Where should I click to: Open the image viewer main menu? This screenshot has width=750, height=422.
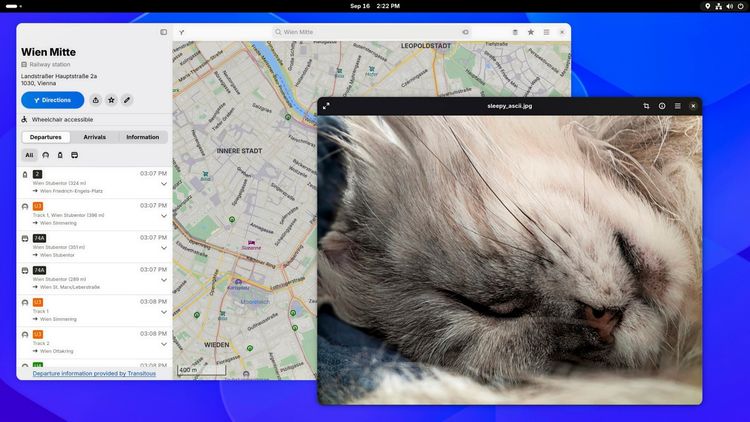[677, 106]
